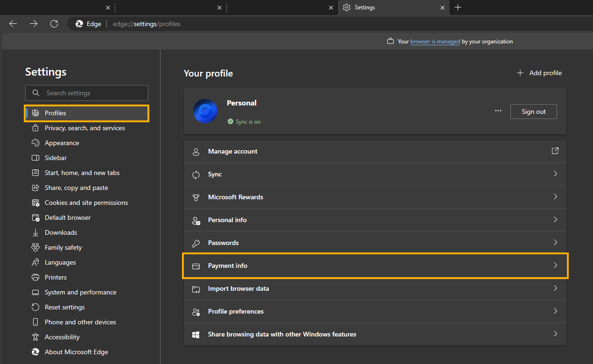This screenshot has width=593, height=364.
Task: Click the Microsoft Rewards label
Action: point(236,197)
